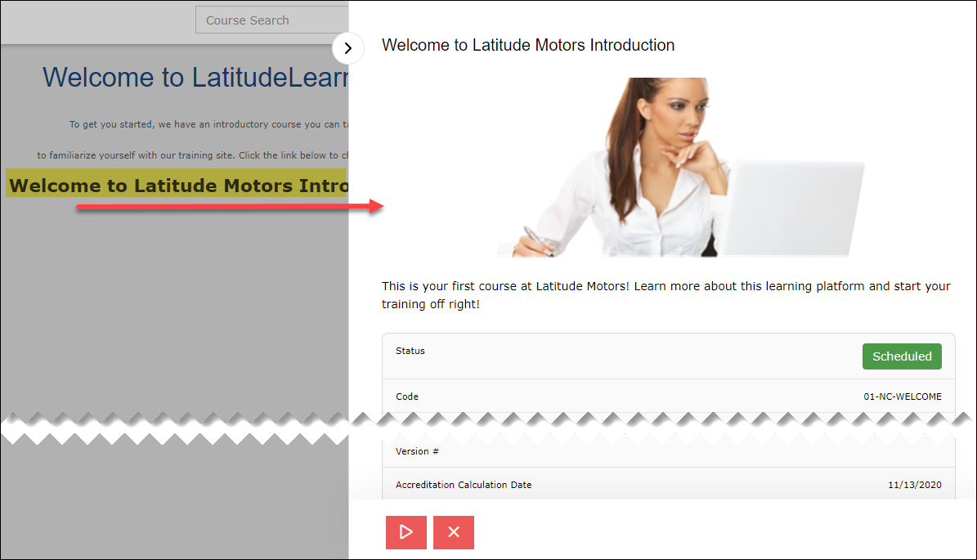Click the Accreditation Calculation Date label
Image resolution: width=977 pixels, height=560 pixels.
coord(464,485)
